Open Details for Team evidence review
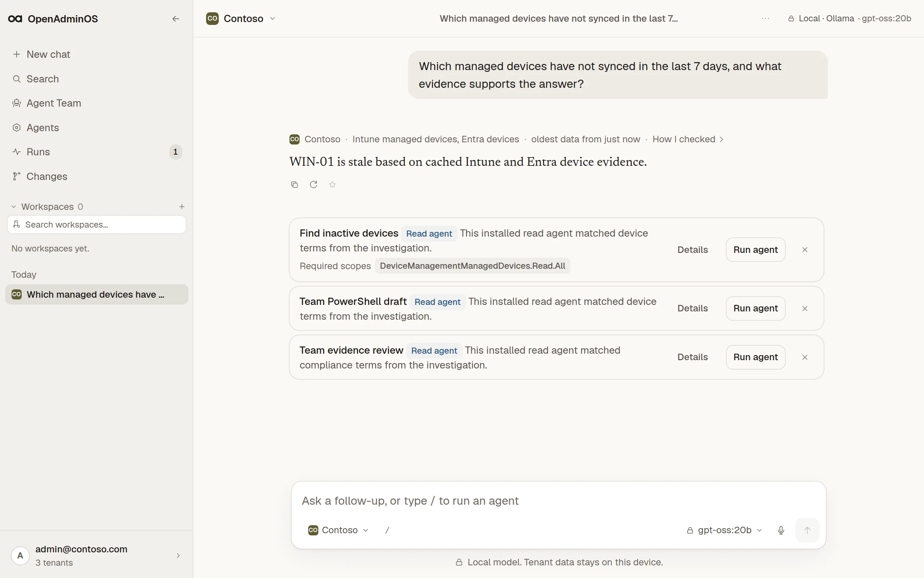 (692, 357)
